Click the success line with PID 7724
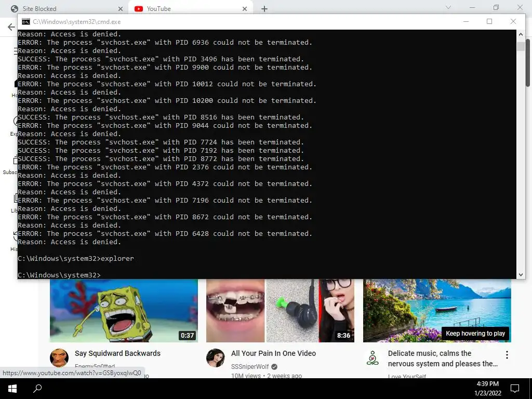 [x=161, y=142]
